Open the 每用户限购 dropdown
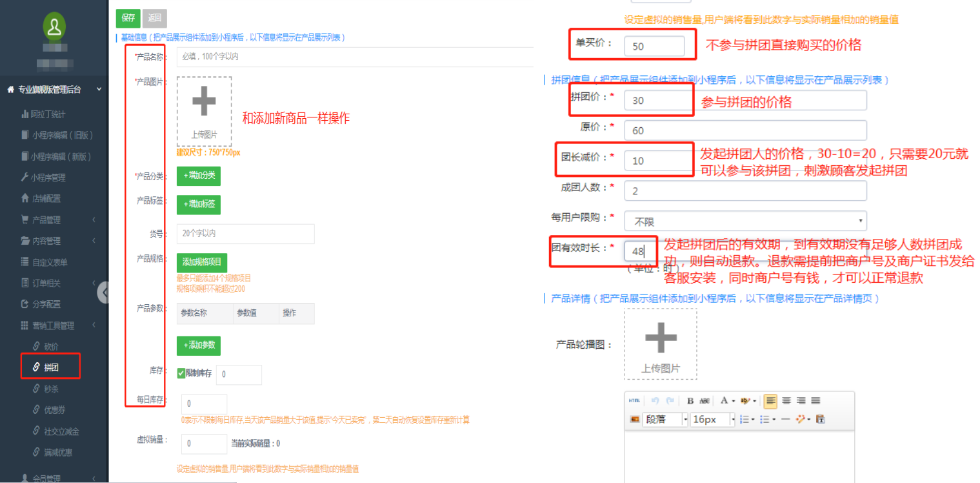The height and width of the screenshot is (483, 980). [745, 221]
